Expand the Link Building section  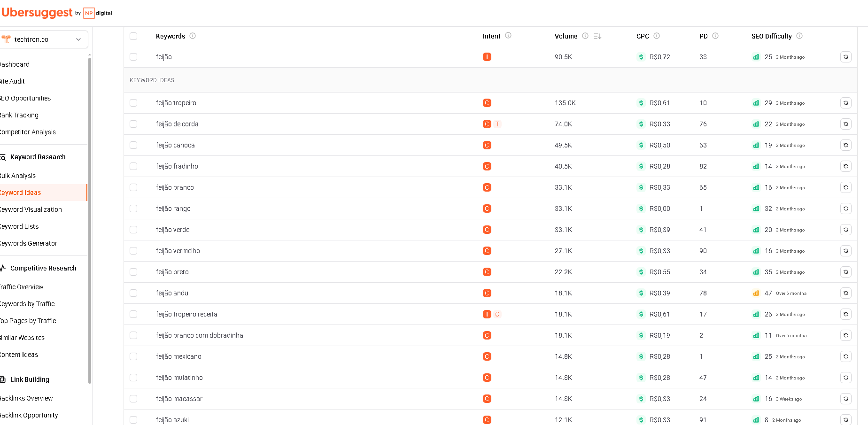29,379
